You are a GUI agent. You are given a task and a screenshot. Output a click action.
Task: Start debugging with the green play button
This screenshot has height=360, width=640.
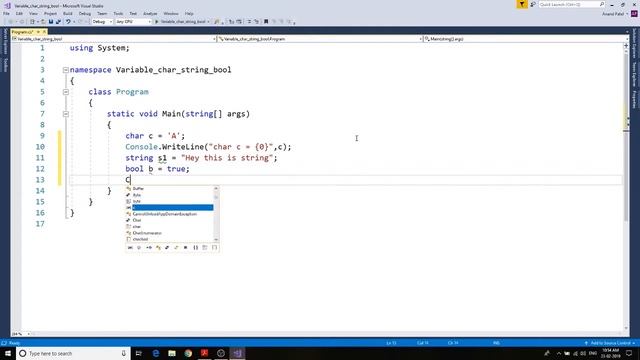point(157,22)
